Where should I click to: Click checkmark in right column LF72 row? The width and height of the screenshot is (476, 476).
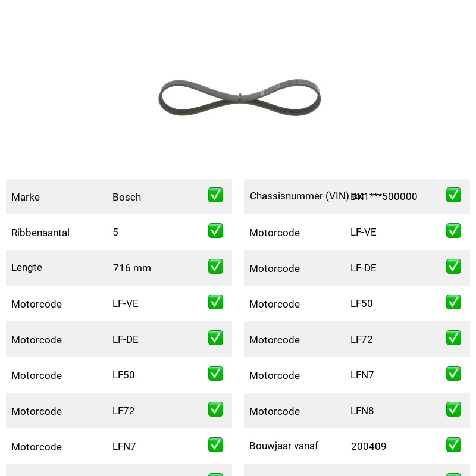pos(453,338)
